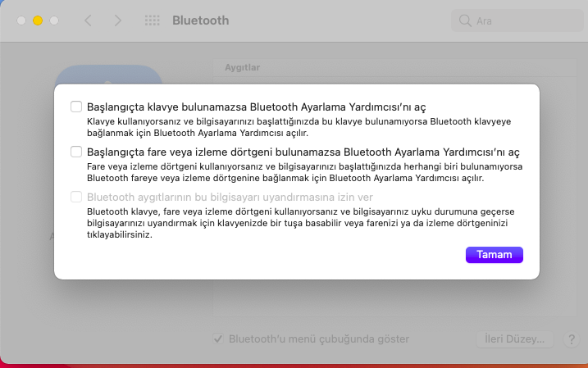The image size is (588, 368).
Task: Click the grey disabled zoom window button
Action: (x=53, y=20)
